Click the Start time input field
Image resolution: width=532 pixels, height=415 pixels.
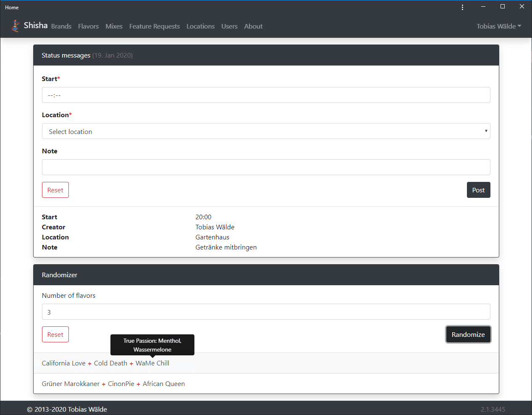point(266,95)
